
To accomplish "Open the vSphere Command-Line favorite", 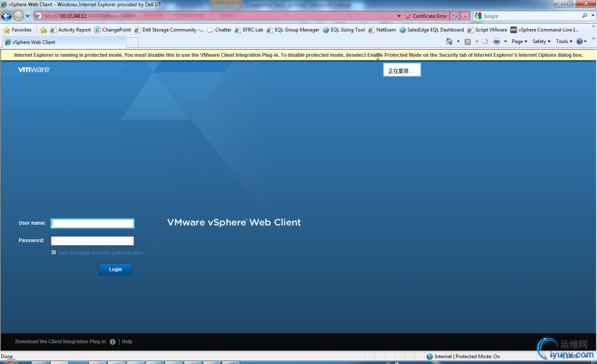I will pos(545,30).
